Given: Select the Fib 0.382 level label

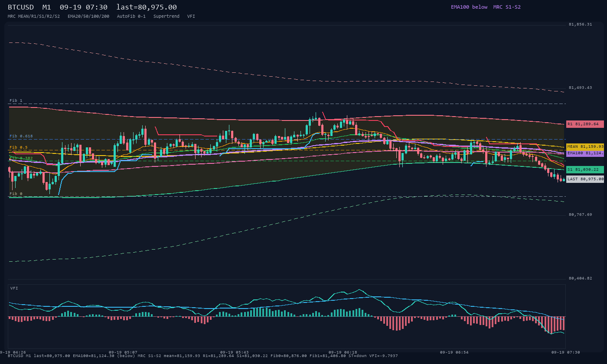Looking at the screenshot, I should (21, 158).
